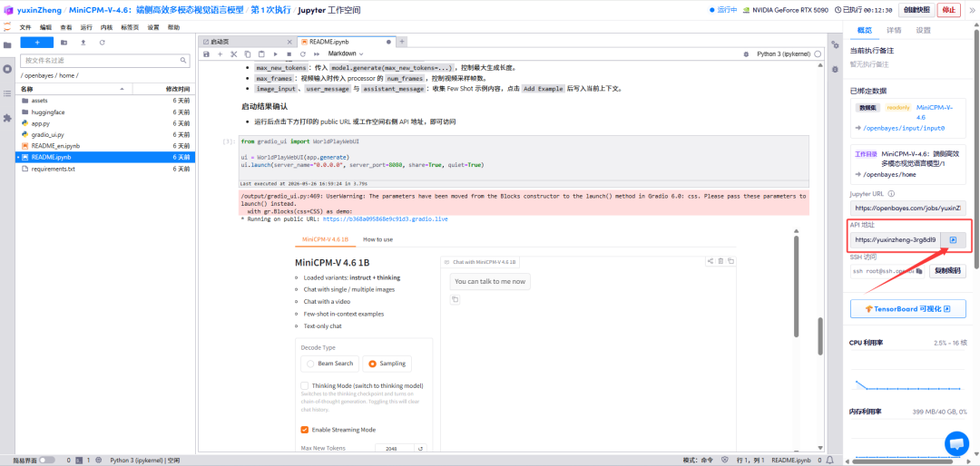Click the upload files icon
This screenshot has height=466, width=980.
(83, 43)
